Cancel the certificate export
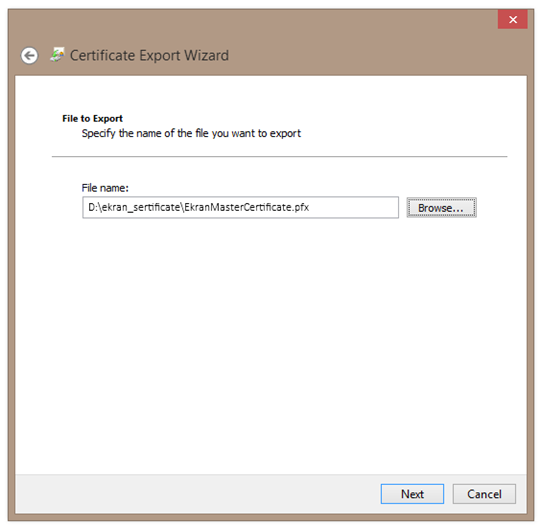The image size is (541, 526). [x=484, y=494]
